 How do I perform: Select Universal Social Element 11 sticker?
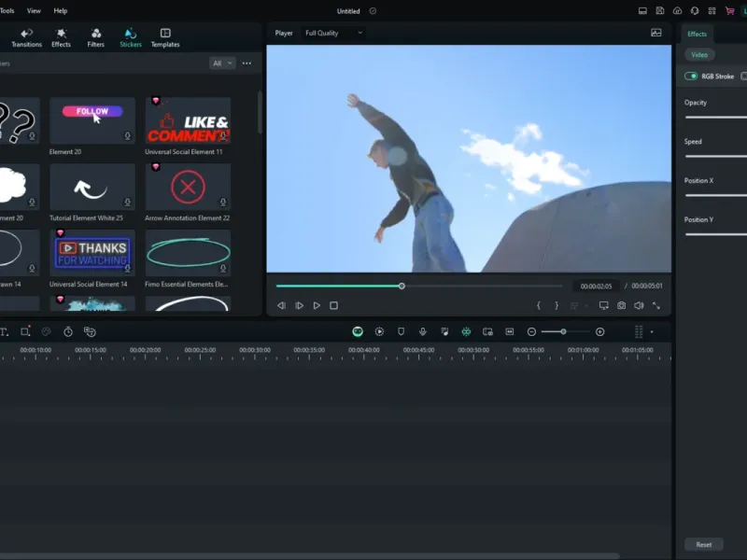(189, 120)
